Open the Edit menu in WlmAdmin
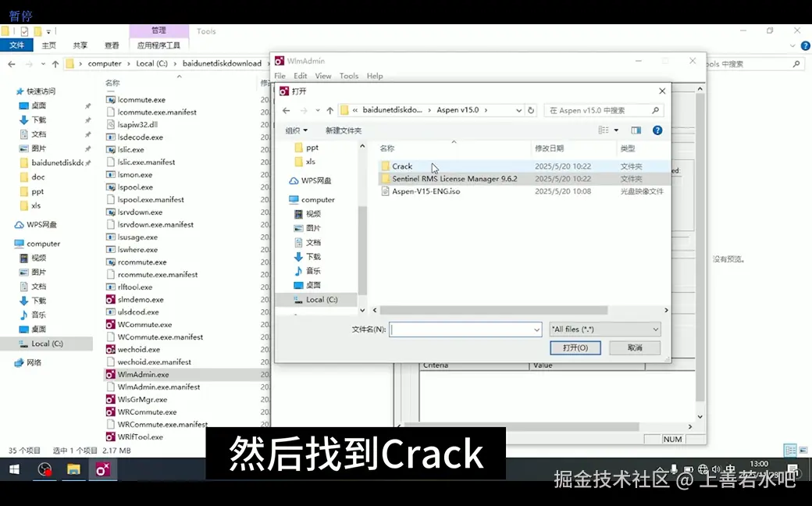Image resolution: width=812 pixels, height=506 pixels. tap(300, 76)
